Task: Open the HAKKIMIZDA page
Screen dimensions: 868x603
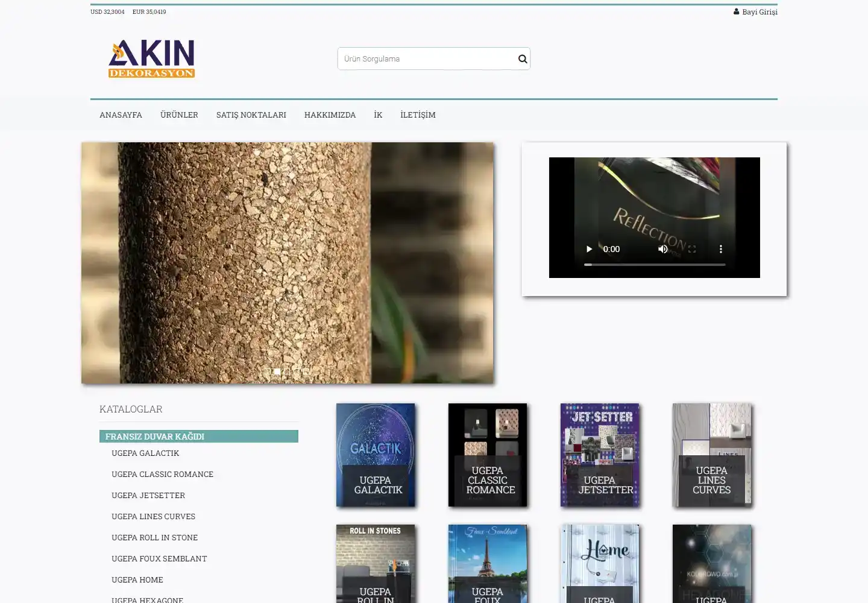Action: click(x=330, y=115)
